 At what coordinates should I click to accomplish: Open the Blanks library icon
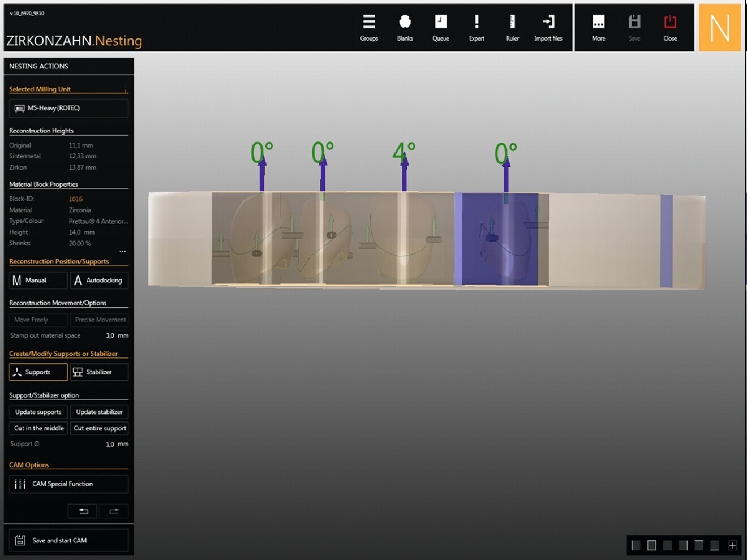coord(405,28)
